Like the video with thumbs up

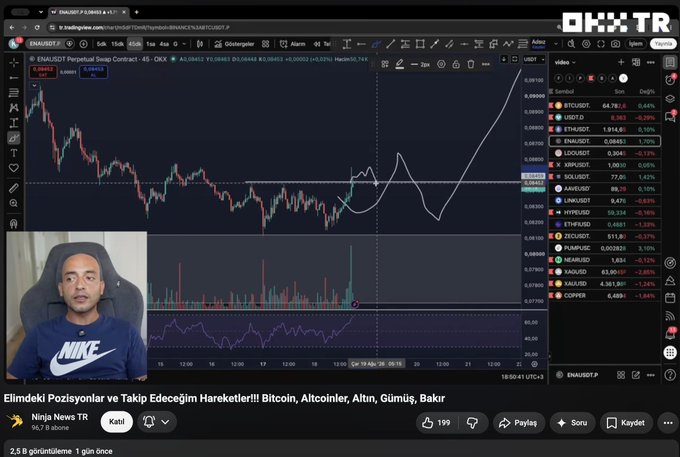pos(436,423)
